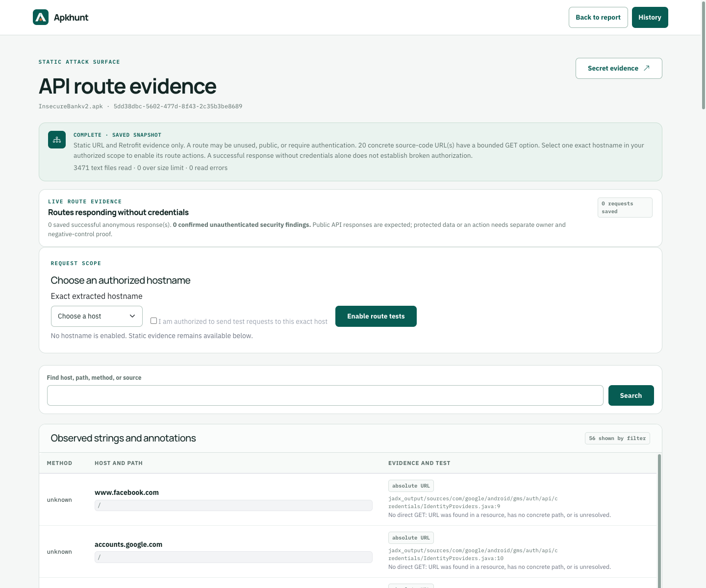Click the www.facebook.com host entry
Screen dimensions: 706x588
[x=126, y=492]
